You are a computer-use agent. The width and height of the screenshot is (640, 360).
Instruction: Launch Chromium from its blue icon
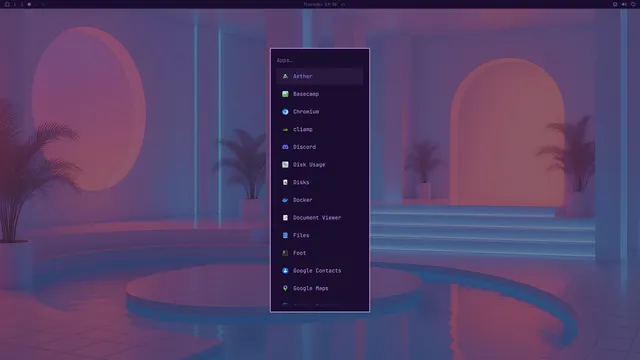tap(285, 111)
